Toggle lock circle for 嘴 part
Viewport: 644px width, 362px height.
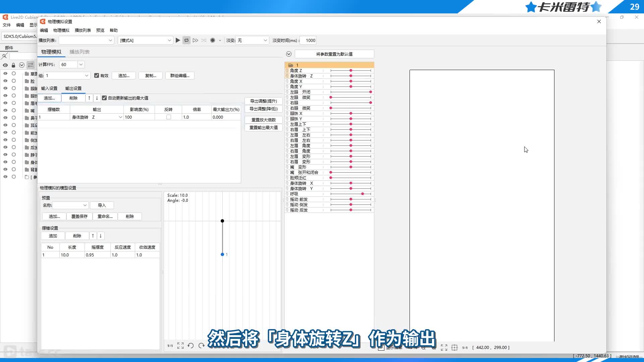tap(14, 110)
